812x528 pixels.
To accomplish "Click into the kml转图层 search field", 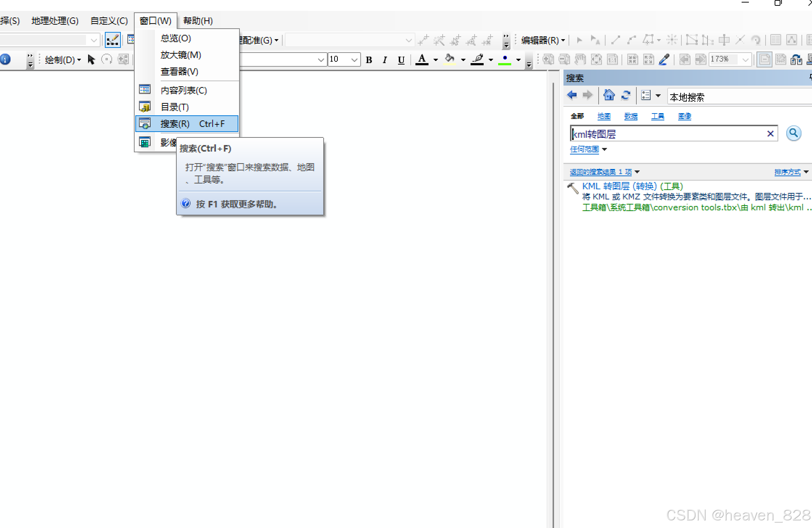I will tap(668, 134).
